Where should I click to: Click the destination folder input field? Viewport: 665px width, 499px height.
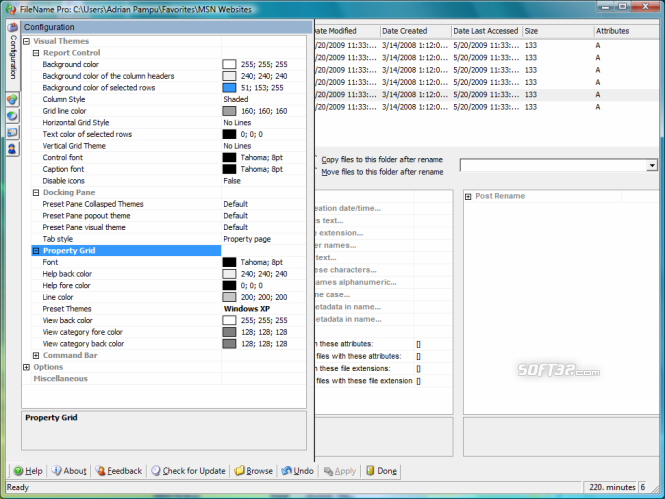click(553, 165)
